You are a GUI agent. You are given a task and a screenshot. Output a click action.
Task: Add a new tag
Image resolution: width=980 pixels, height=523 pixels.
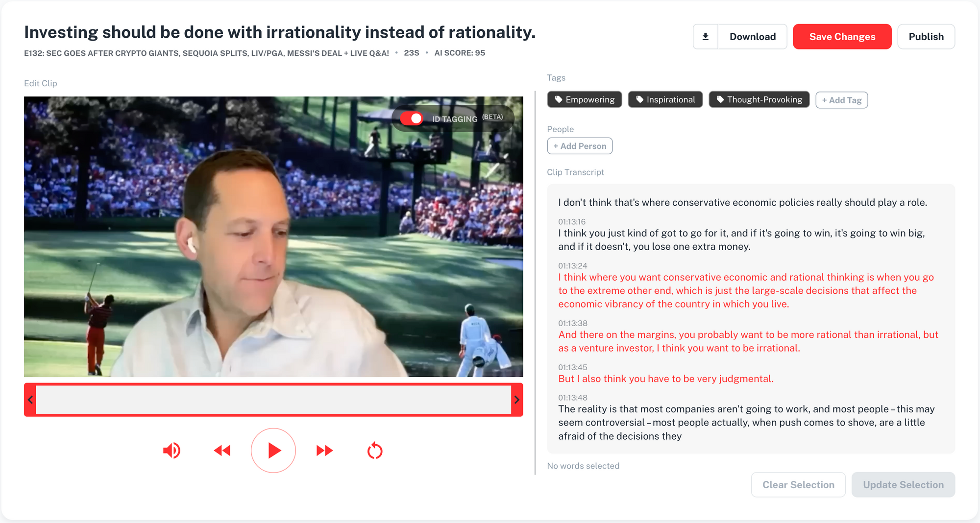click(842, 100)
